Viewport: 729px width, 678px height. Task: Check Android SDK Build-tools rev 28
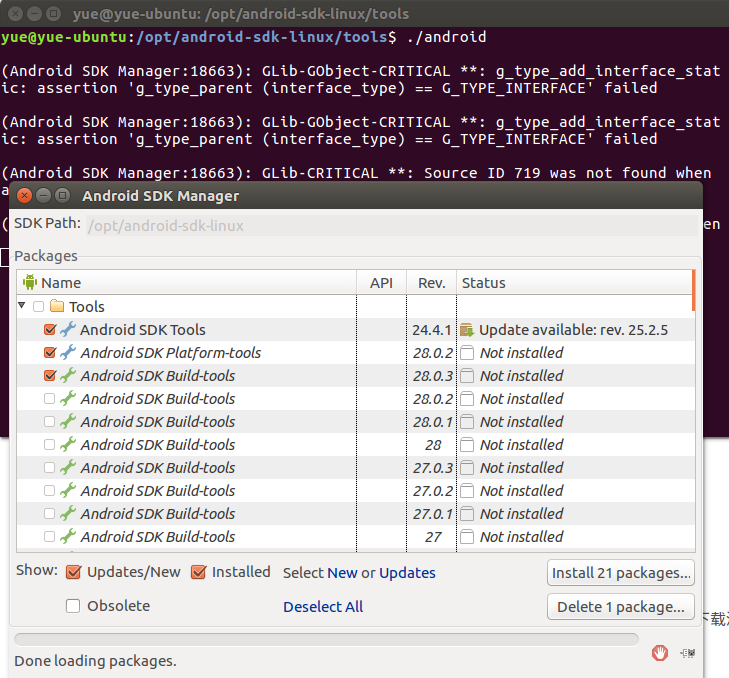point(49,445)
